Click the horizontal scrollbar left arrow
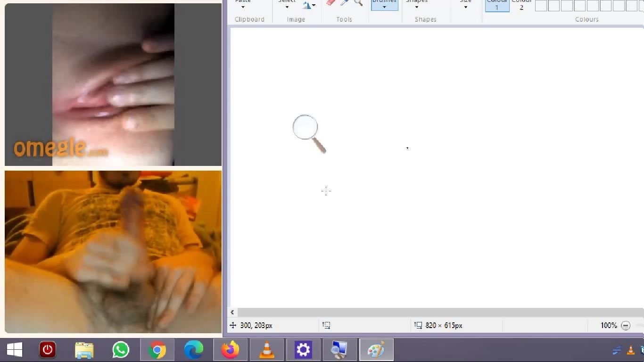The width and height of the screenshot is (644, 362). tap(232, 312)
